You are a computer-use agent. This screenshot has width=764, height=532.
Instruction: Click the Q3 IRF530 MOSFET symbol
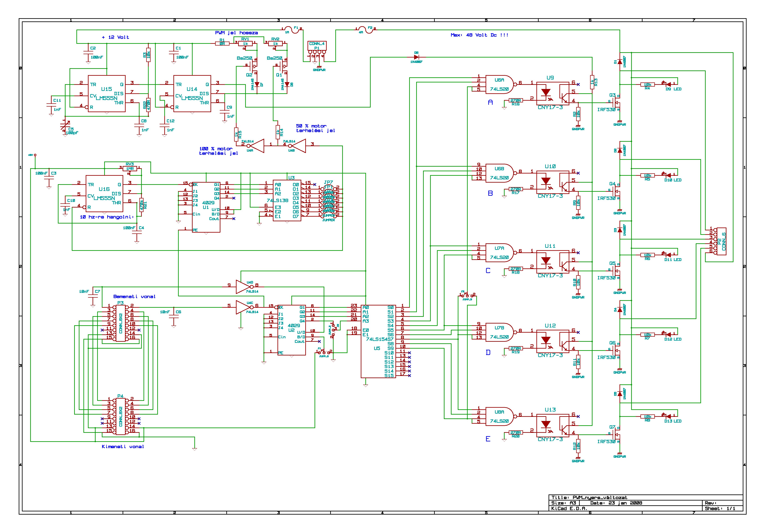(616, 102)
